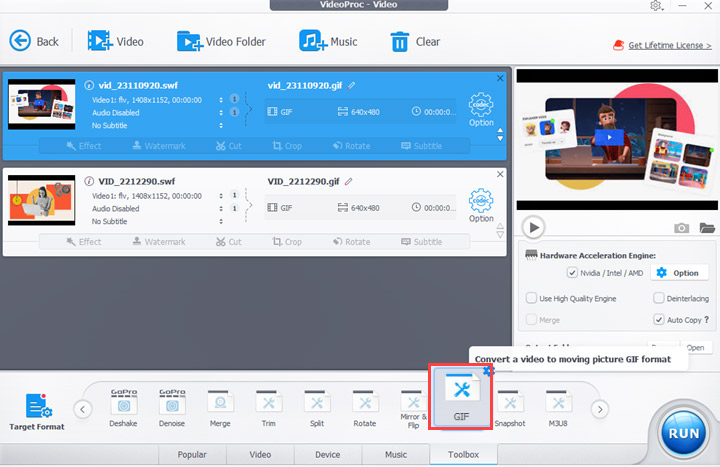
Task: Rename output VID_2212290.gif with pencil icon
Action: click(x=349, y=181)
